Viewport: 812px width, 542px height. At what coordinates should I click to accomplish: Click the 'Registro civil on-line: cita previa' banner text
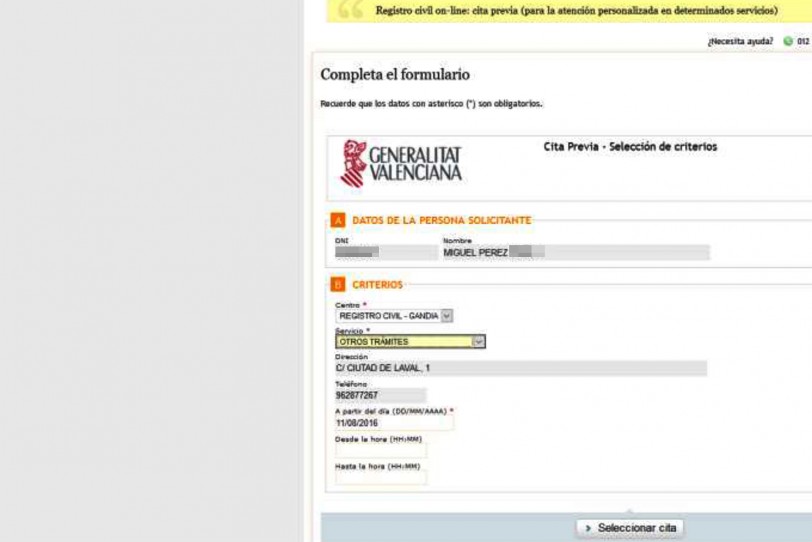pos(576,11)
